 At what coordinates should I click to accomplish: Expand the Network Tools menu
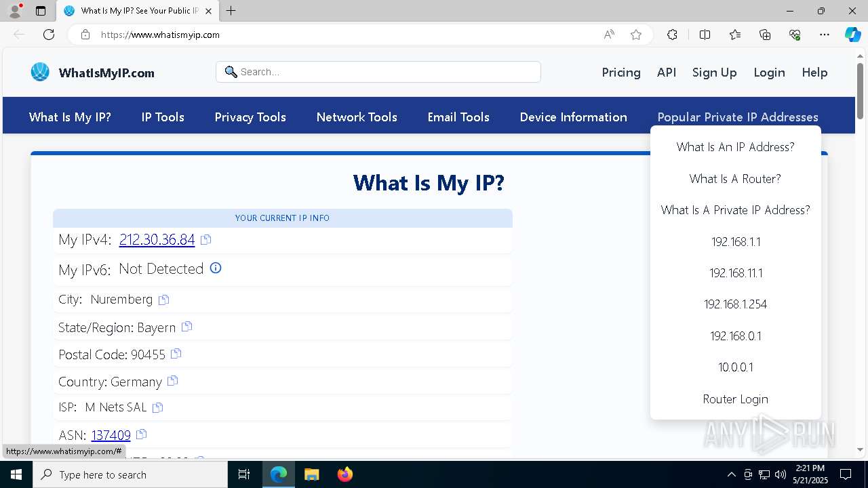click(357, 117)
